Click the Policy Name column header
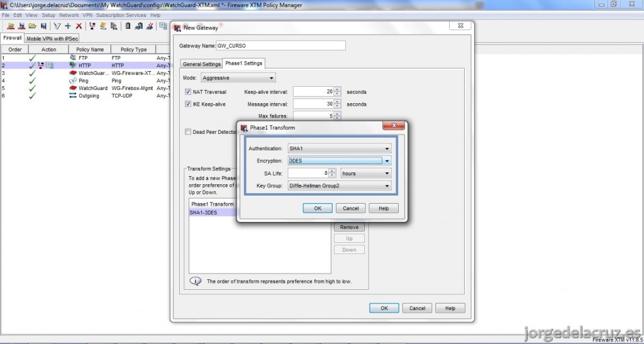This screenshot has height=344, width=644. (x=90, y=49)
